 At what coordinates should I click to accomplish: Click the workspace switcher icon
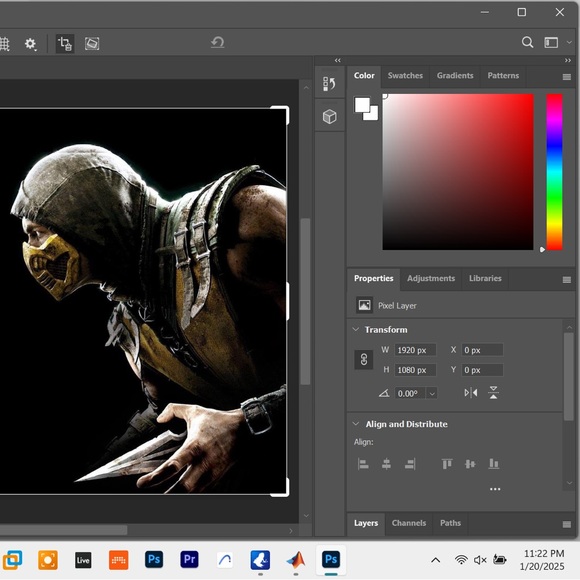551,43
